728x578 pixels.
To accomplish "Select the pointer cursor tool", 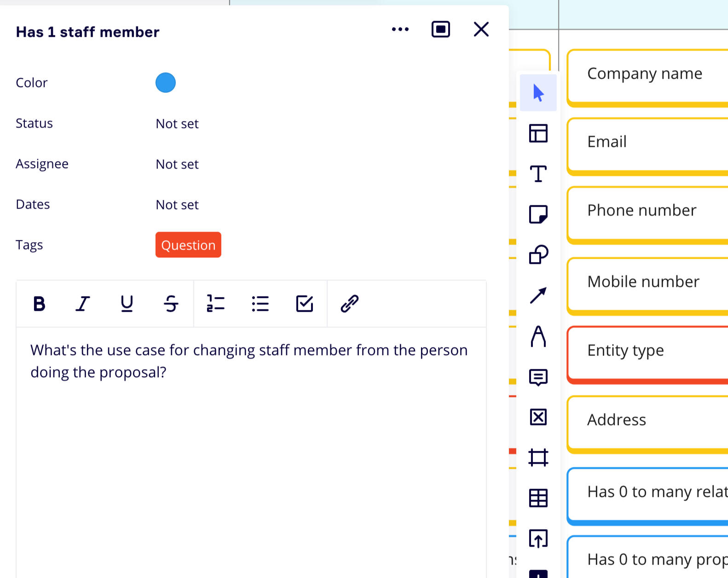I will [x=538, y=93].
